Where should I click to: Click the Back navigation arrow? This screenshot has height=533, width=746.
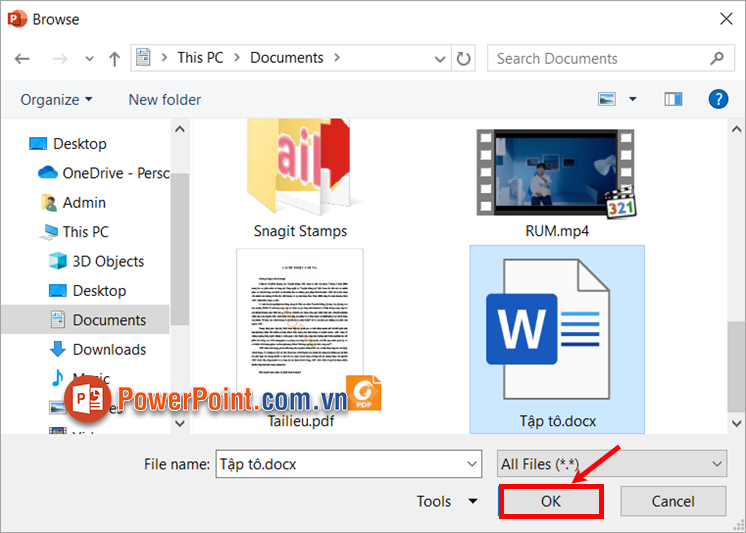coord(22,59)
